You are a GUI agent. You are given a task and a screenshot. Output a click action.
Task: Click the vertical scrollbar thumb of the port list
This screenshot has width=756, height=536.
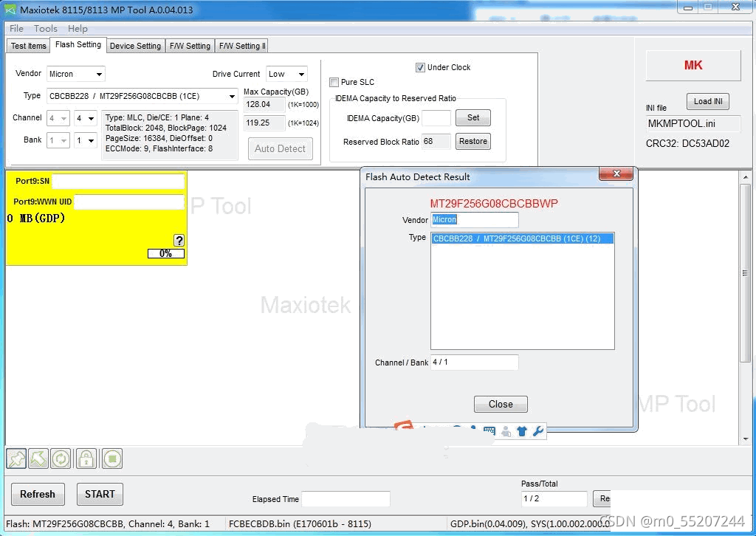click(x=746, y=273)
